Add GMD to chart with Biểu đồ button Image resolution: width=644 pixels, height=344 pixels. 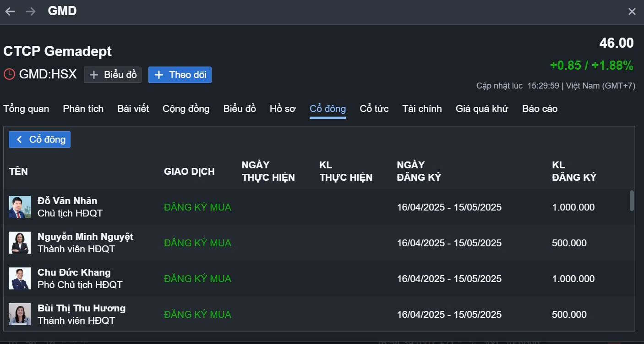point(113,75)
